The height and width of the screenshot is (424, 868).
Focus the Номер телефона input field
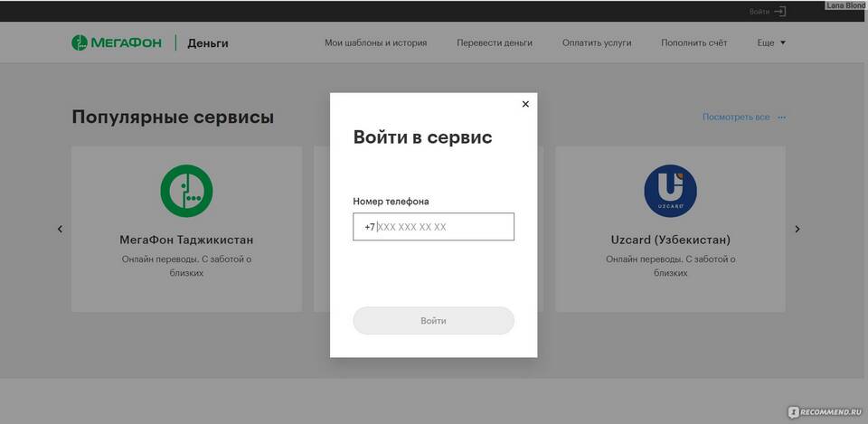point(443,227)
